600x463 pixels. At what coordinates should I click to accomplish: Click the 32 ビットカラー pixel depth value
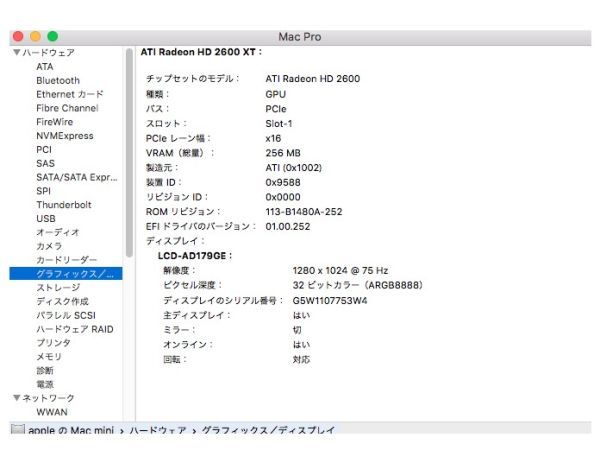(357, 285)
